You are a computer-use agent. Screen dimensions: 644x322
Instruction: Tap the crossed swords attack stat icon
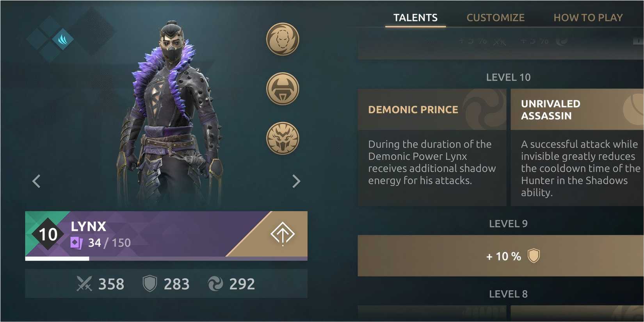[84, 284]
